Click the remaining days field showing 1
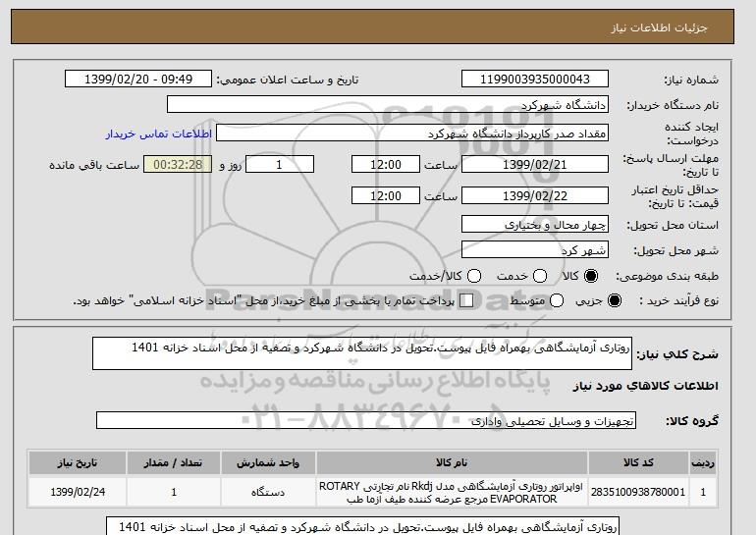 click(x=280, y=164)
